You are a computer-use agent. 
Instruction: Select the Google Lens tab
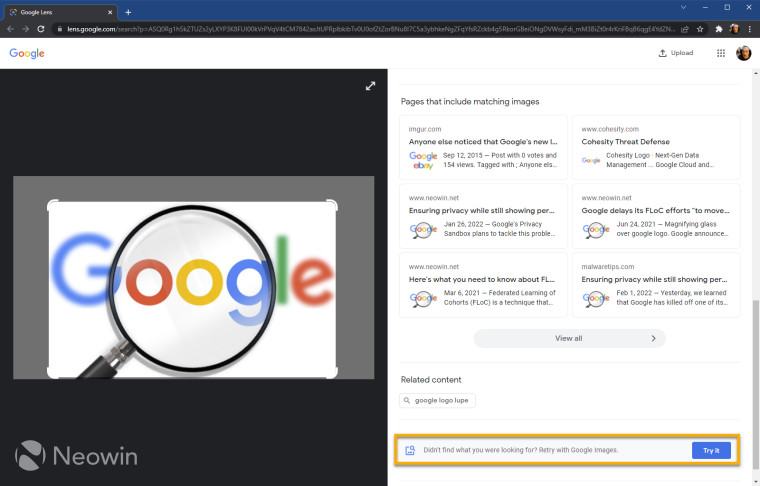pos(61,12)
